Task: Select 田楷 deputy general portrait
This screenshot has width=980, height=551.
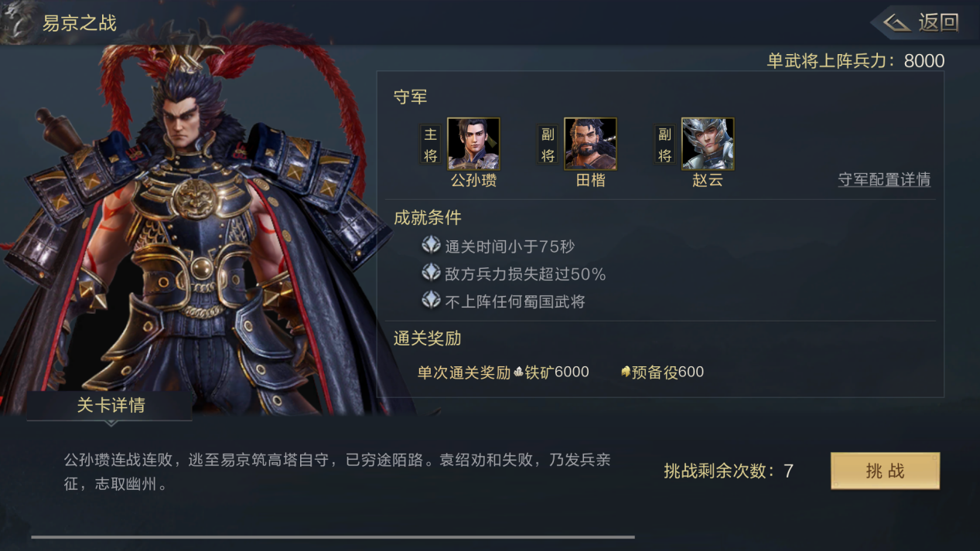Action: tap(590, 144)
